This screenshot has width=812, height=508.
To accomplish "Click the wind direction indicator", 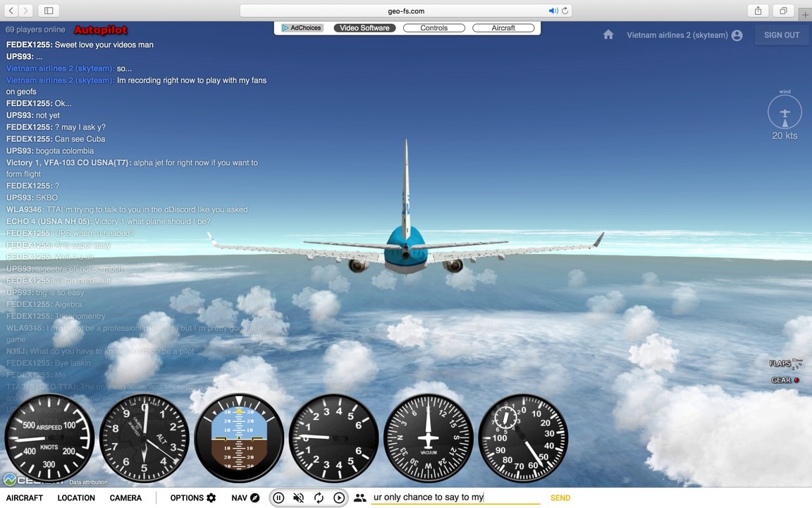I will pyautogui.click(x=785, y=112).
